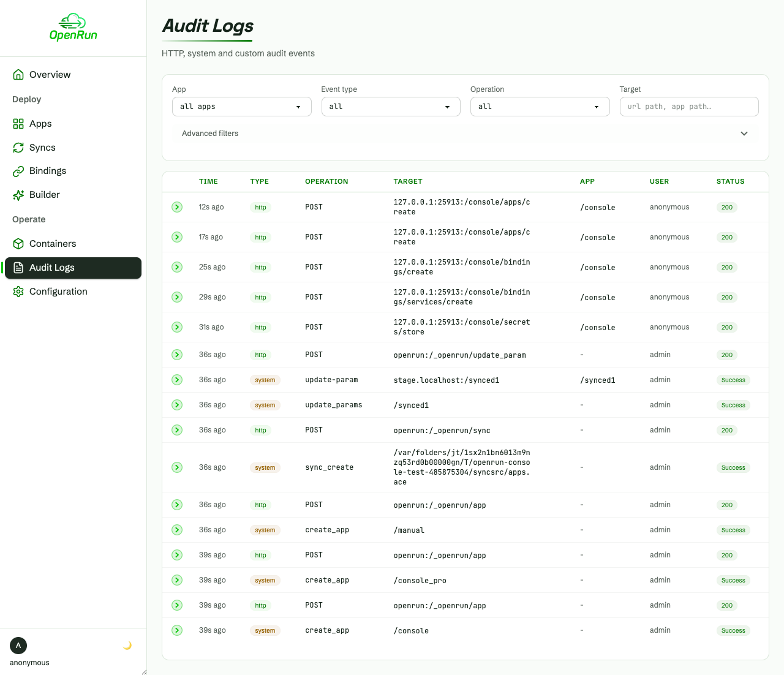The width and height of the screenshot is (784, 675).
Task: Click the anonymous username at bottom left
Action: [29, 663]
